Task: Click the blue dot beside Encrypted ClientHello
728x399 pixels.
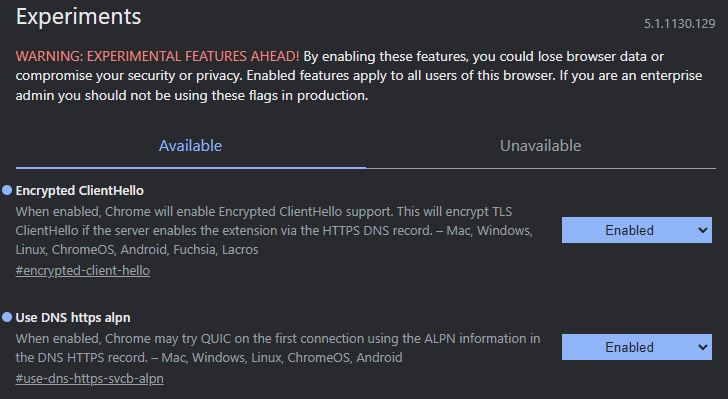Action: click(x=7, y=190)
